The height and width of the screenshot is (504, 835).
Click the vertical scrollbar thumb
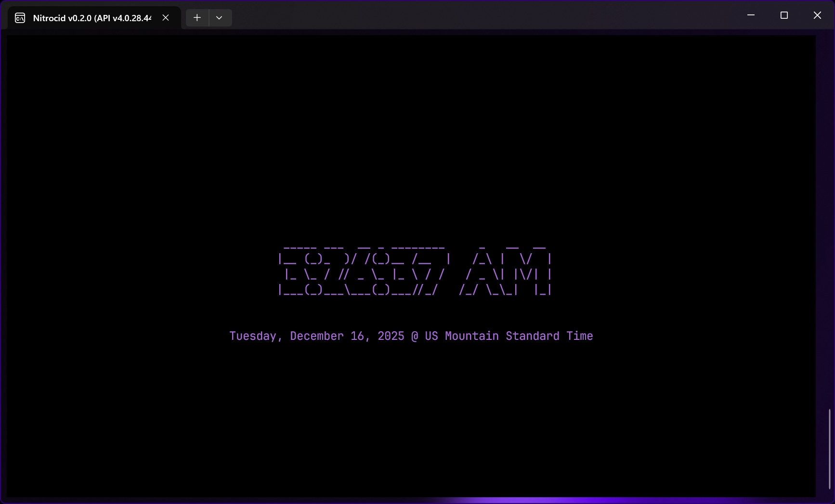(829, 448)
